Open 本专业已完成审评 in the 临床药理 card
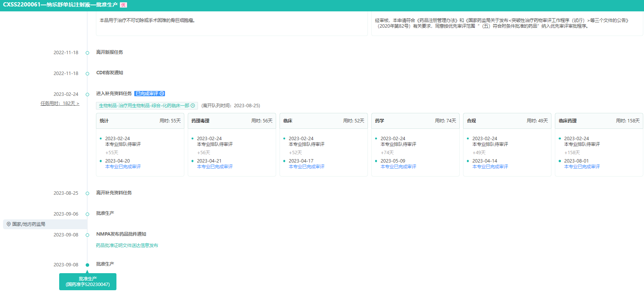Viewport: 644px width, 294px height. (582, 167)
